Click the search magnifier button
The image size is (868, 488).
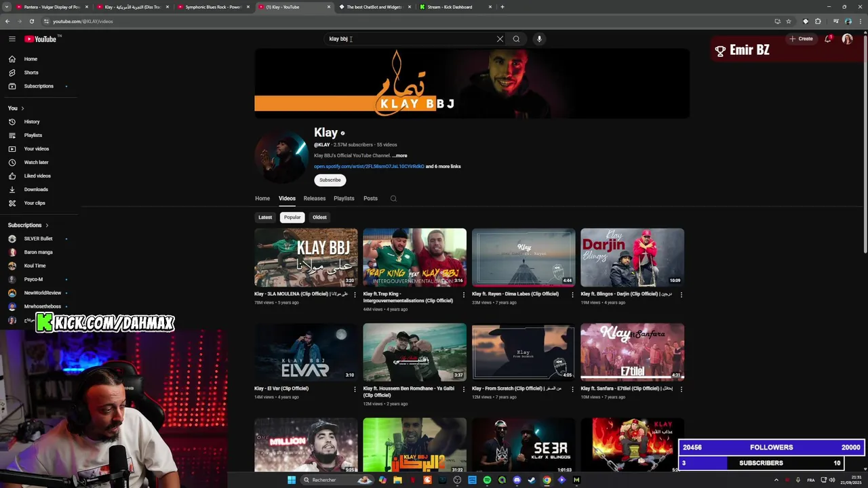click(516, 39)
